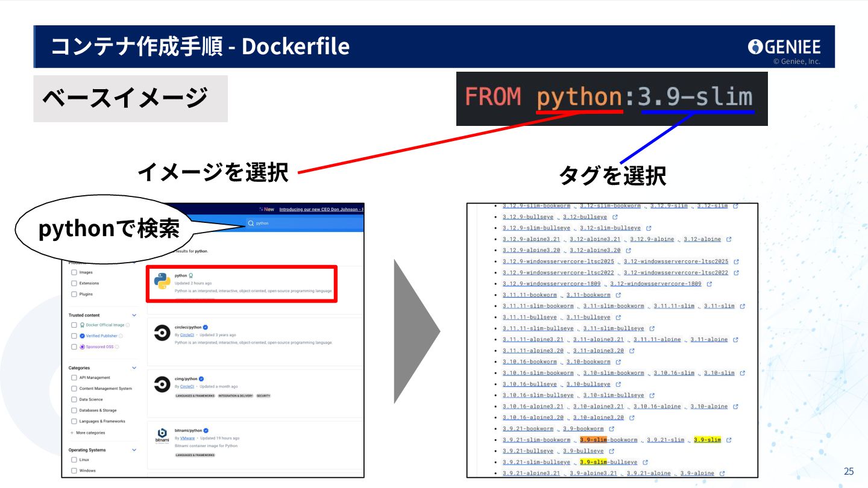Click the search magnifier icon in Docker Hub
The width and height of the screenshot is (868, 488).
click(x=251, y=223)
